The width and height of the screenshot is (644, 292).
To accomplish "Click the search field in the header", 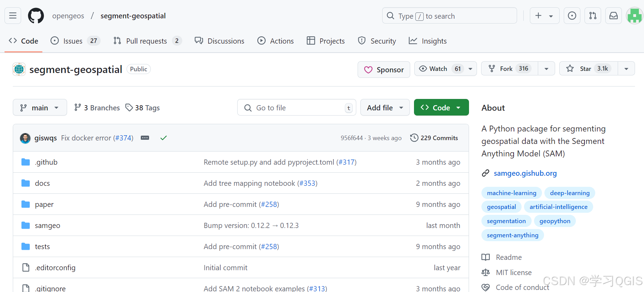I will [x=450, y=16].
